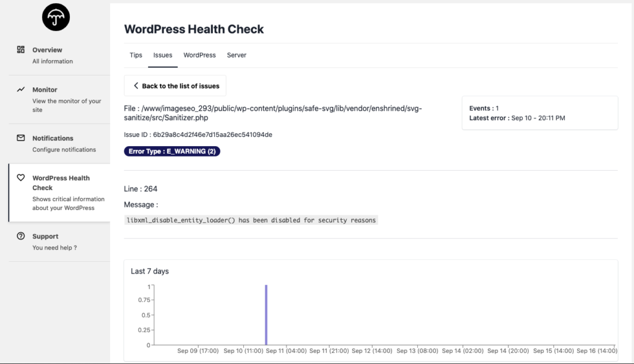Click the Sep 12 (14:00) axis label
The image size is (634, 364).
pos(372,350)
